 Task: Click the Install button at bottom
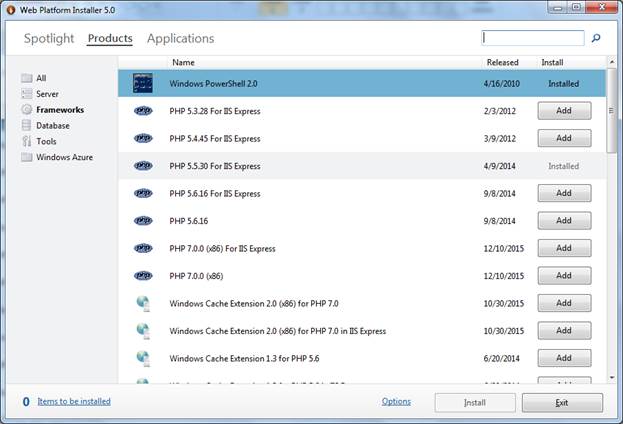(x=475, y=403)
